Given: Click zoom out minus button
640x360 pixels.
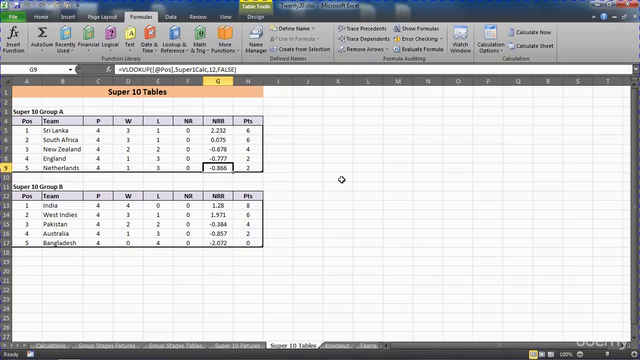Looking at the screenshot, I should click(x=580, y=354).
